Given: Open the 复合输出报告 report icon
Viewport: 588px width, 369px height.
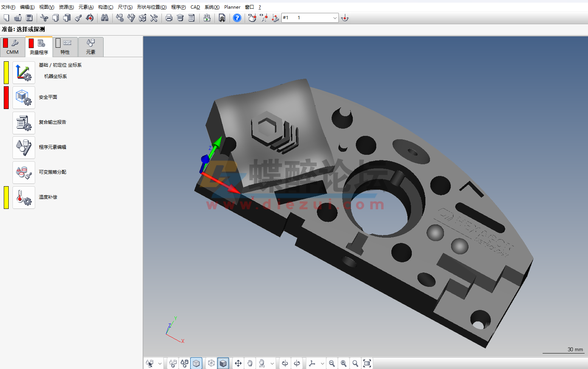Looking at the screenshot, I should 24,123.
